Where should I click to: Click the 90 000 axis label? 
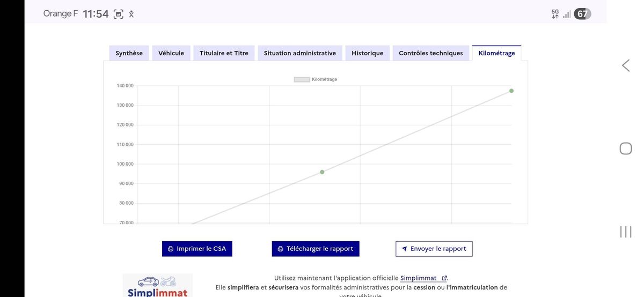point(126,183)
